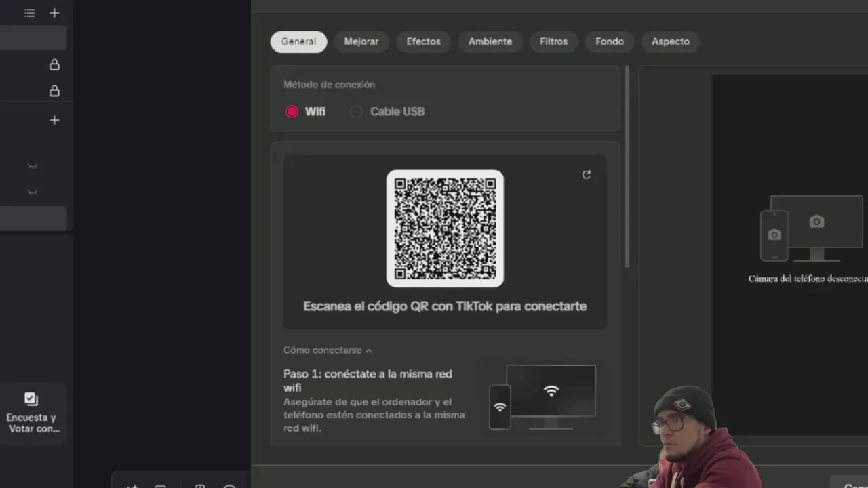Click the list view icon in left panel
The width and height of the screenshot is (868, 488).
click(x=30, y=13)
